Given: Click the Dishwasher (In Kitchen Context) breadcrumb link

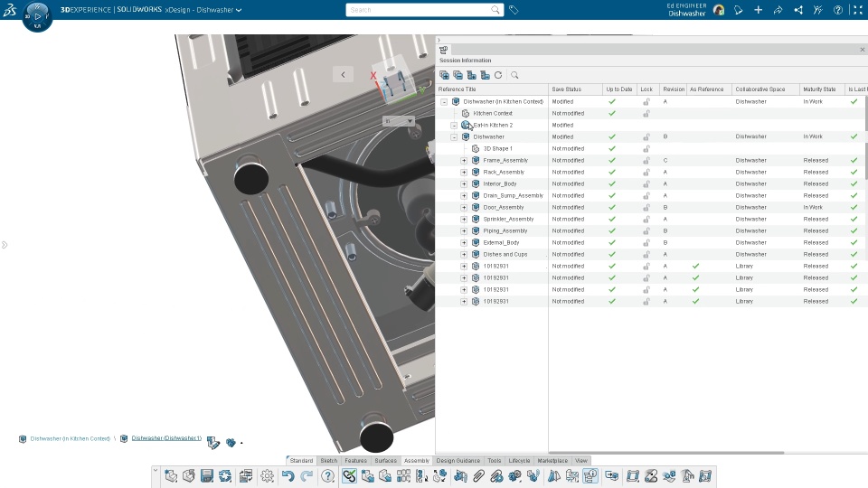Looking at the screenshot, I should click(x=71, y=439).
